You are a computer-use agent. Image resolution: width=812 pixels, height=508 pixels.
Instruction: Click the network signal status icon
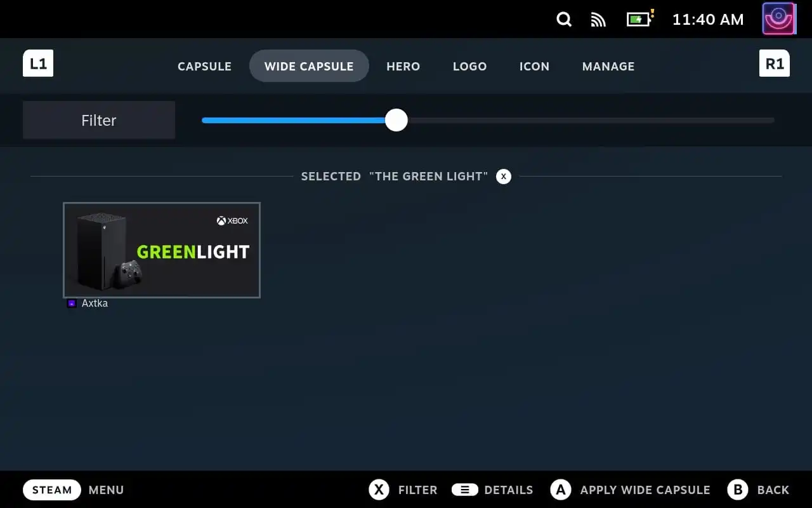click(x=598, y=20)
